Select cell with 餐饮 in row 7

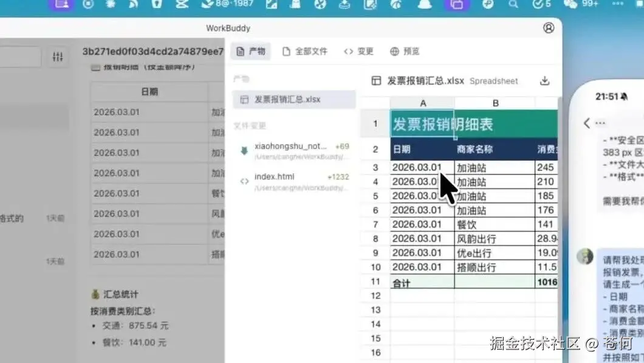pyautogui.click(x=495, y=224)
